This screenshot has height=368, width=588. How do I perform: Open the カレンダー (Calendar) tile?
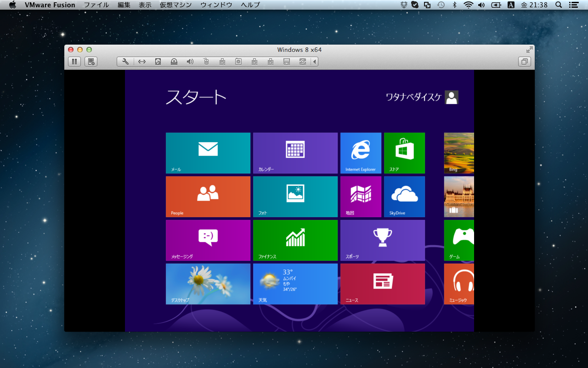click(x=295, y=153)
